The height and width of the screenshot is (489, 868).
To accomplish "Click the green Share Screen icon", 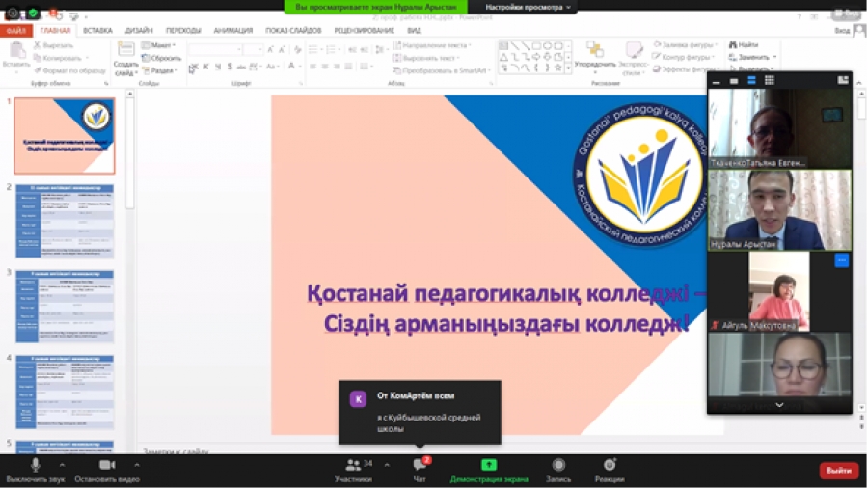I will pos(489,465).
